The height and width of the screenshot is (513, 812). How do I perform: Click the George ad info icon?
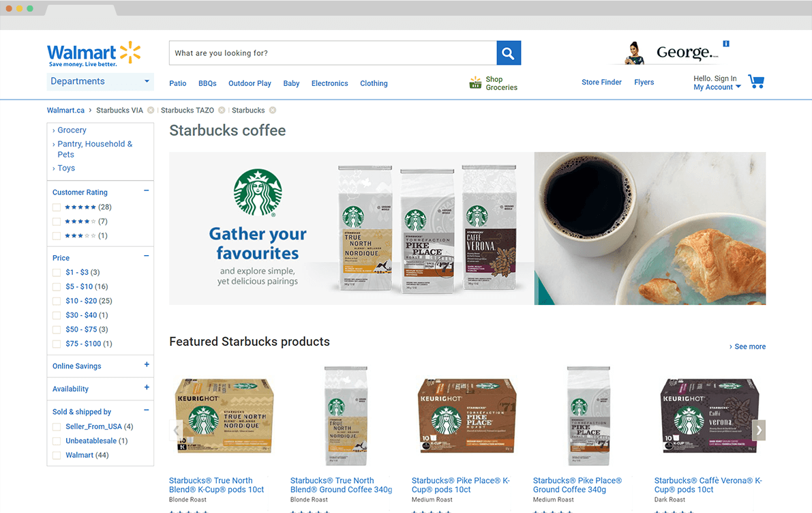coord(726,44)
